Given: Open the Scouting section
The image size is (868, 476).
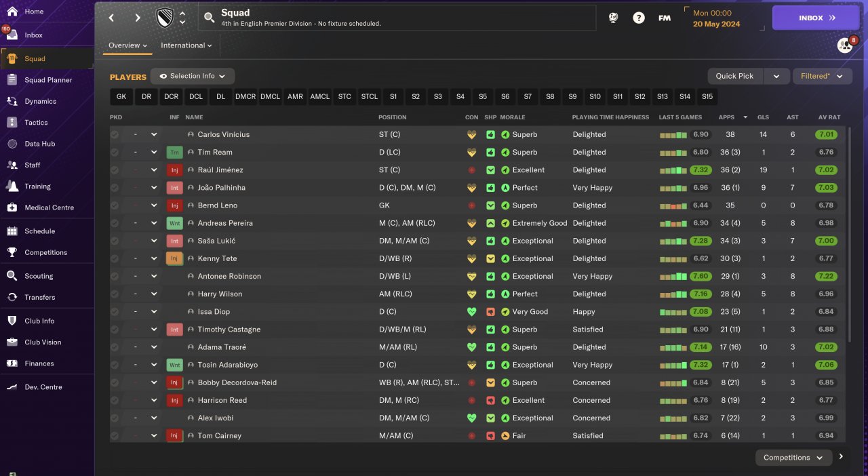Looking at the screenshot, I should (39, 276).
